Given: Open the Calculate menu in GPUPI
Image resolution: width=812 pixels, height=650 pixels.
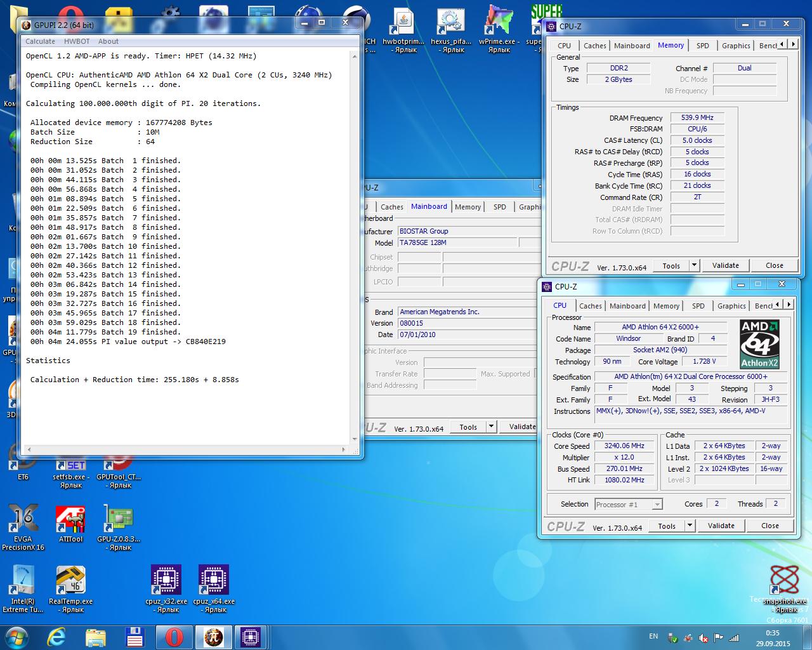Looking at the screenshot, I should tap(40, 41).
